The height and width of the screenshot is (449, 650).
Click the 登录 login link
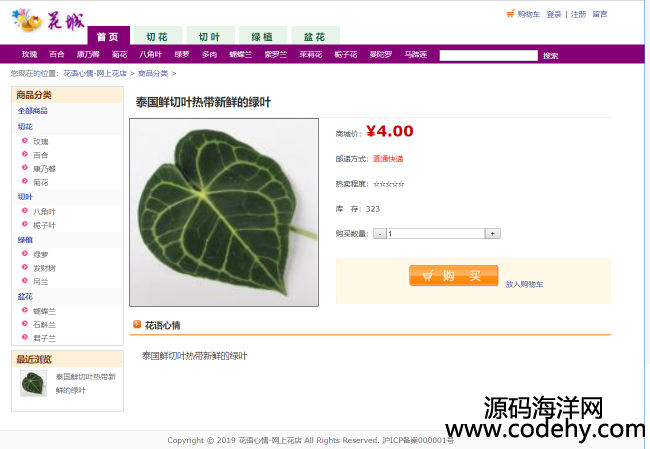click(x=554, y=15)
